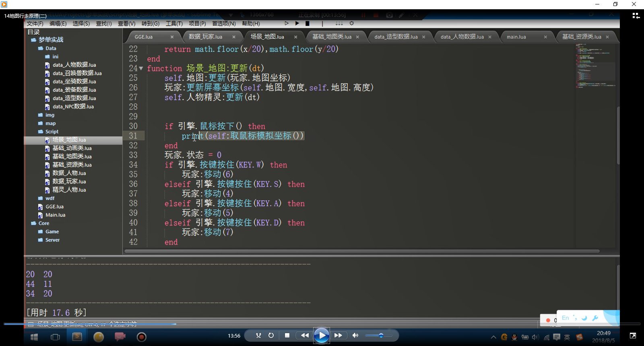Click the video seek progress bar
This screenshot has height=346, width=644.
[322, 324]
